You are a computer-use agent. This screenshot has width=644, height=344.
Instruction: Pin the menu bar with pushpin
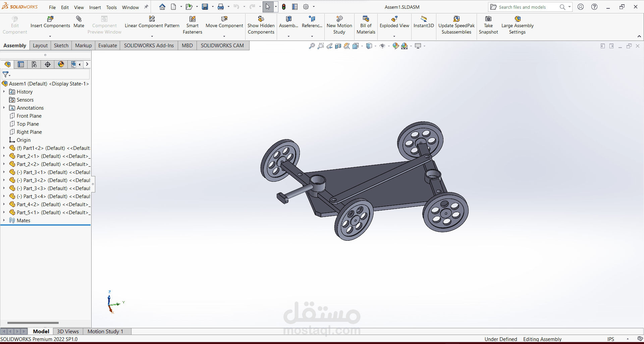coord(146,7)
